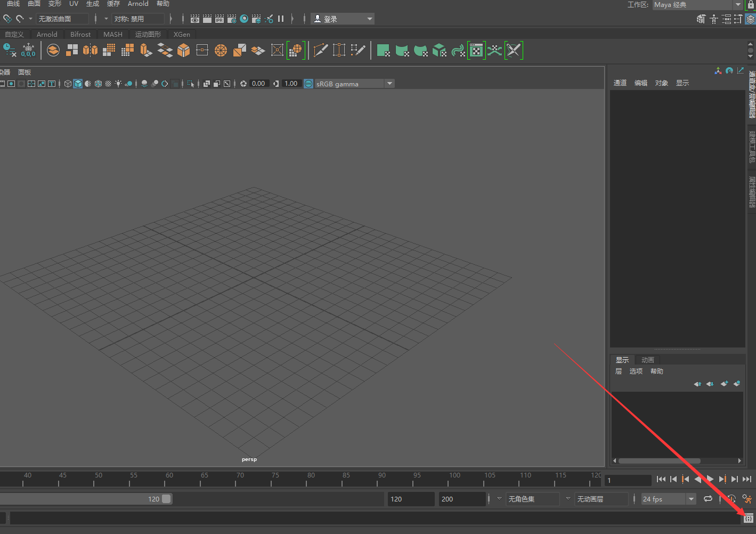Open the Hypershade round icon

point(244,19)
